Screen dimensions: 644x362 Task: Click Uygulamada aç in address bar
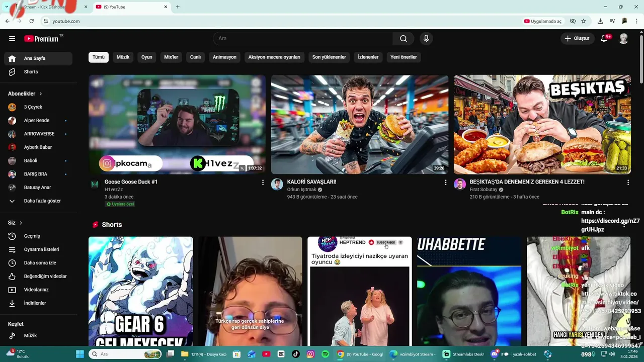[x=542, y=21]
